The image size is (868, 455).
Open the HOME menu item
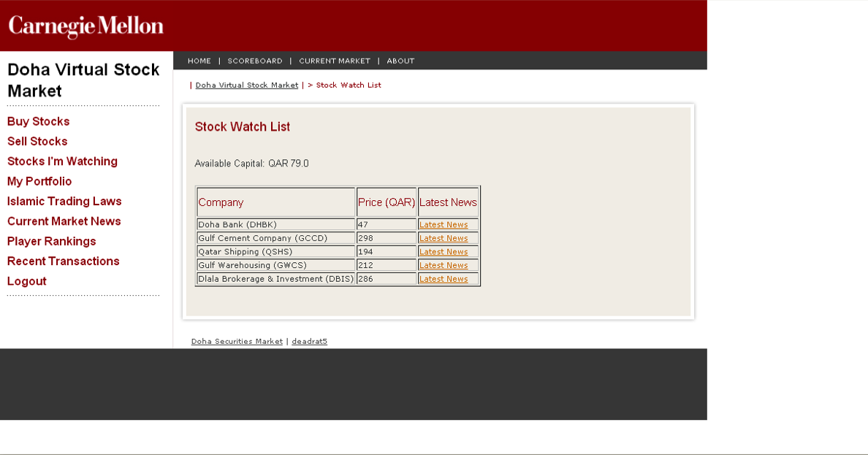tap(199, 61)
